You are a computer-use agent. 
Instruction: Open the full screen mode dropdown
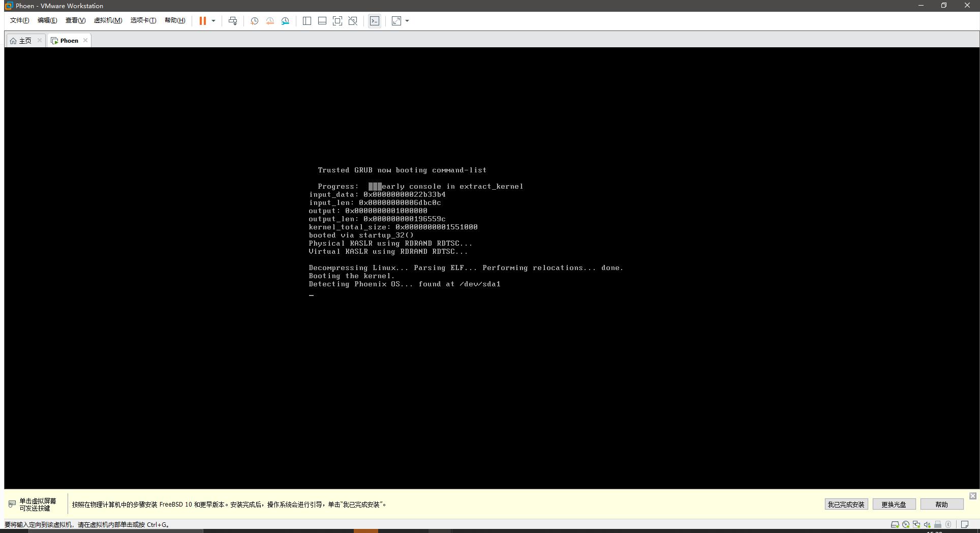click(406, 21)
